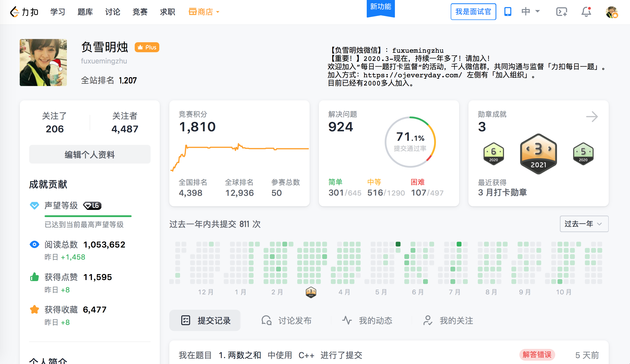Click the mobile app phone icon
The image size is (630, 364).
click(508, 12)
